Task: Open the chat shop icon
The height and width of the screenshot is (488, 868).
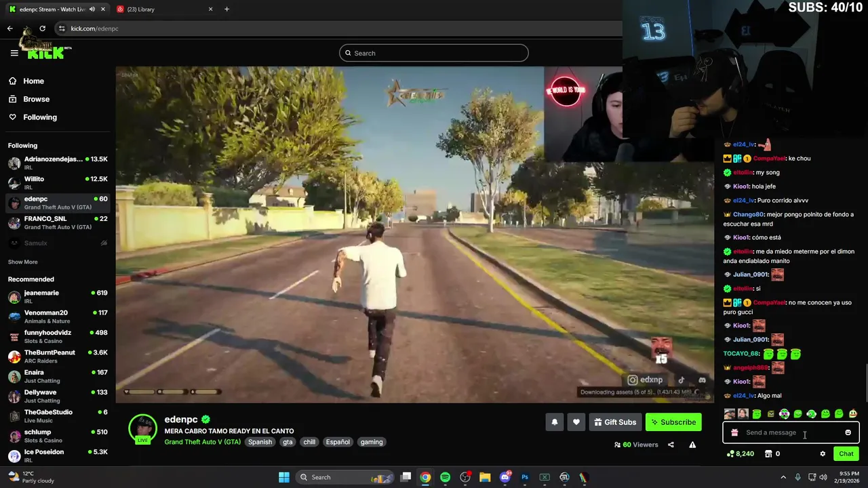Action: 768,454
